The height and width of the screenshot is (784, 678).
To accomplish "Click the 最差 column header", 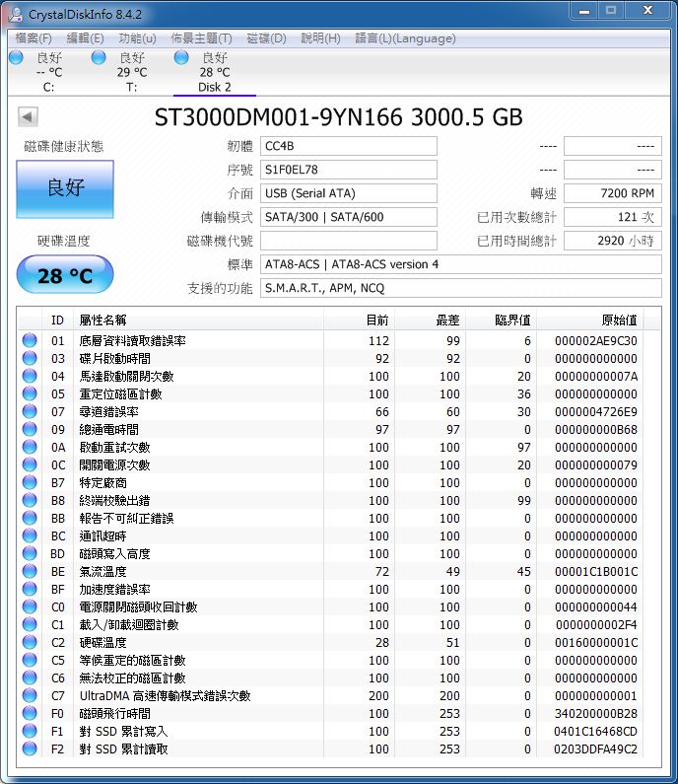I will pos(431,320).
